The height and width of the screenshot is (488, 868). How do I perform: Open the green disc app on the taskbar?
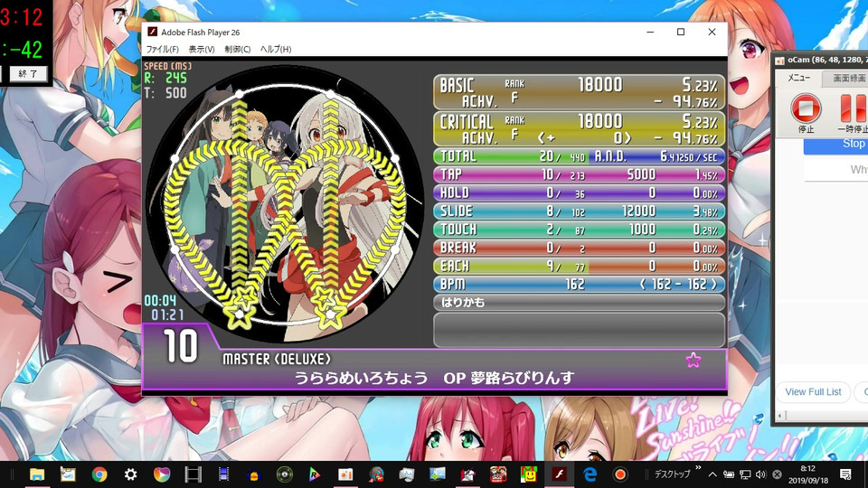click(285, 474)
